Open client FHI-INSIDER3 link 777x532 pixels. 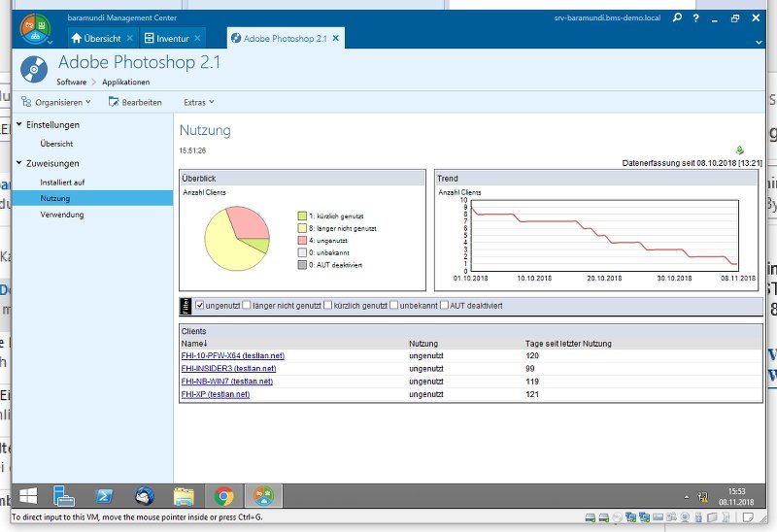pos(228,369)
